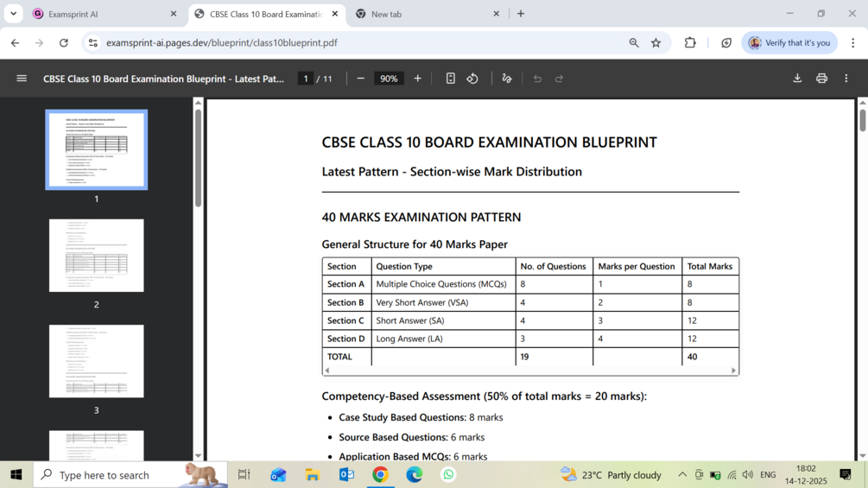Click the taskbar search box

130,475
